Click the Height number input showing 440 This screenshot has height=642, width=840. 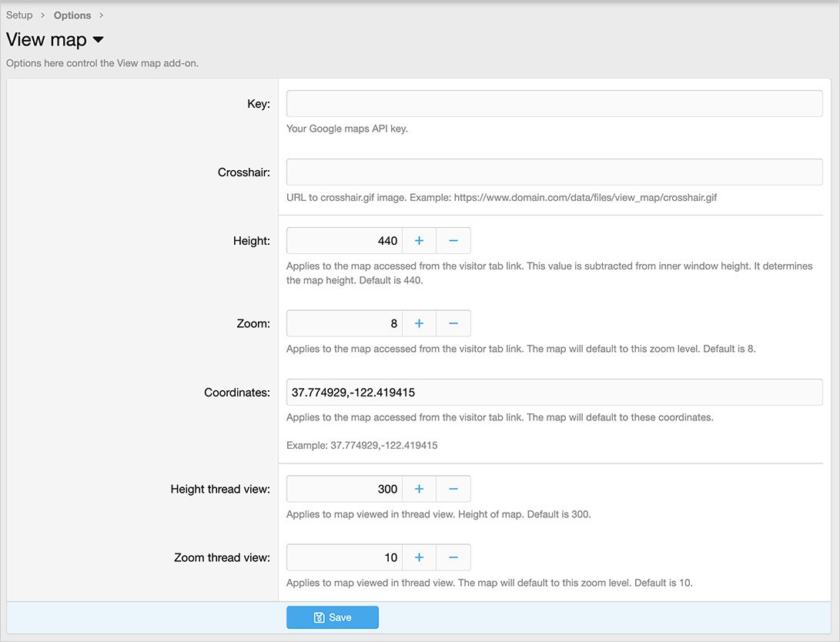point(344,241)
